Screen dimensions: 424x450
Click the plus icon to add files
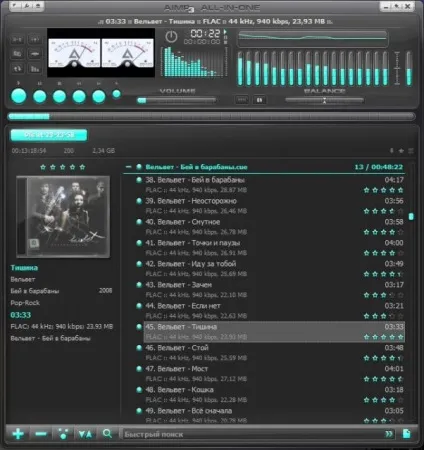pyautogui.click(x=18, y=434)
